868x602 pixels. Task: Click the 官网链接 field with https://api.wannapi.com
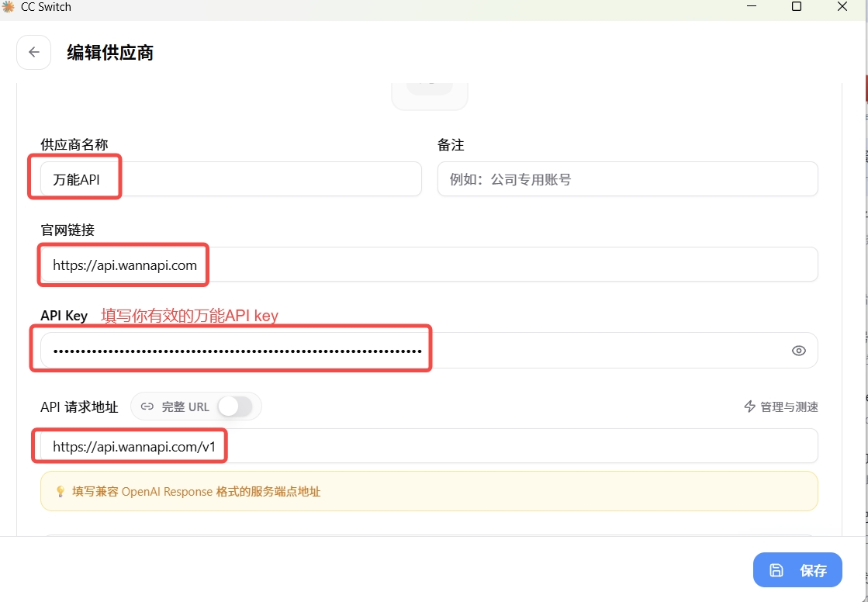pyautogui.click(x=429, y=265)
